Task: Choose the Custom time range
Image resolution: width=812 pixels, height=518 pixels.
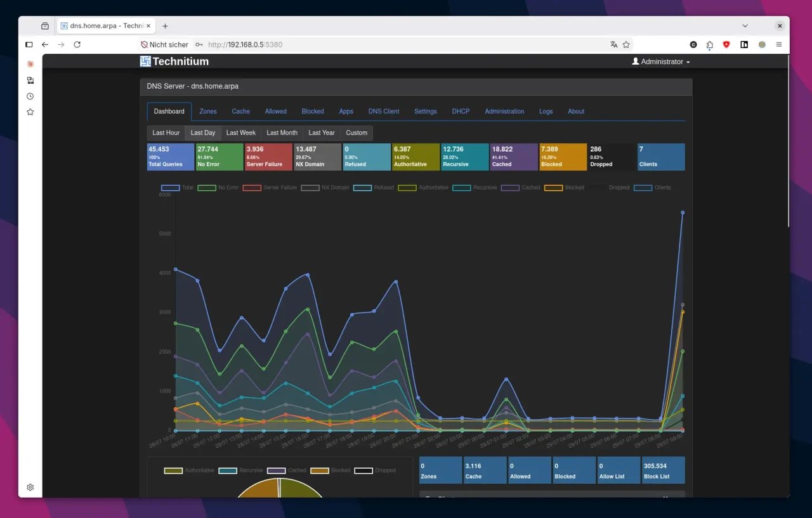Action: point(357,133)
